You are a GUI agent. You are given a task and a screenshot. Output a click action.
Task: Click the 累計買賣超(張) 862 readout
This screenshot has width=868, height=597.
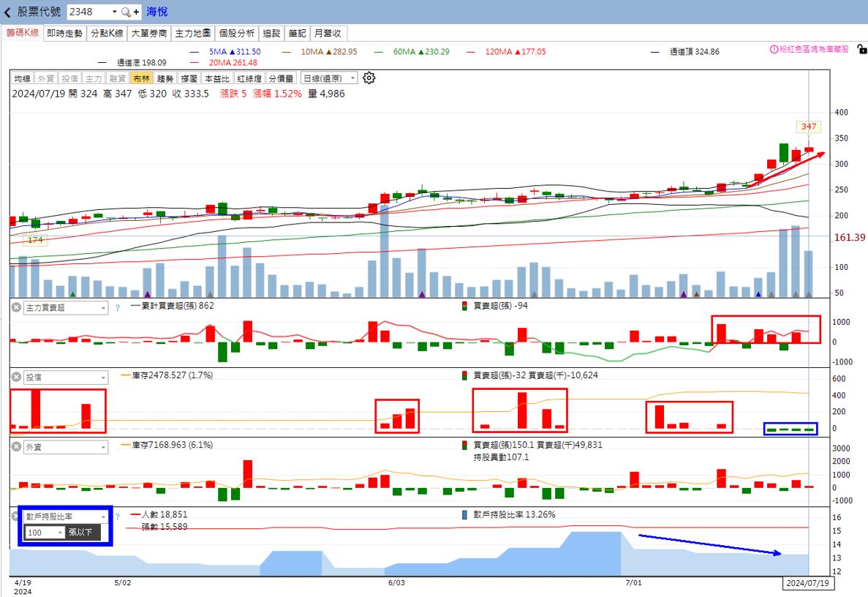(173, 305)
